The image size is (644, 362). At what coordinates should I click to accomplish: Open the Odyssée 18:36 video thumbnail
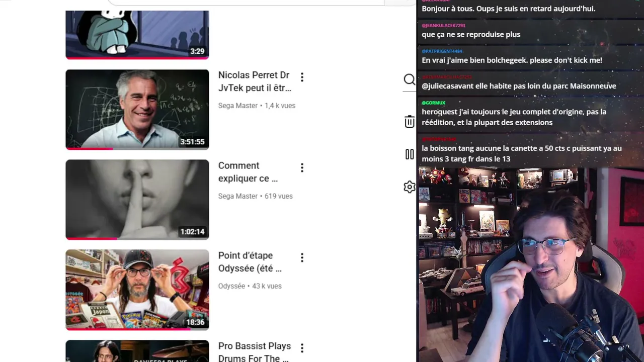point(137,290)
